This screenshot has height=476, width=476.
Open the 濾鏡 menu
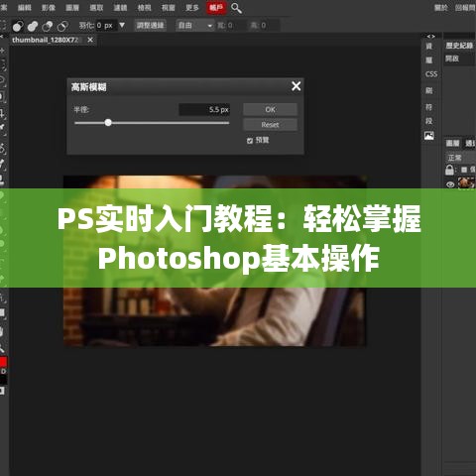point(120,8)
